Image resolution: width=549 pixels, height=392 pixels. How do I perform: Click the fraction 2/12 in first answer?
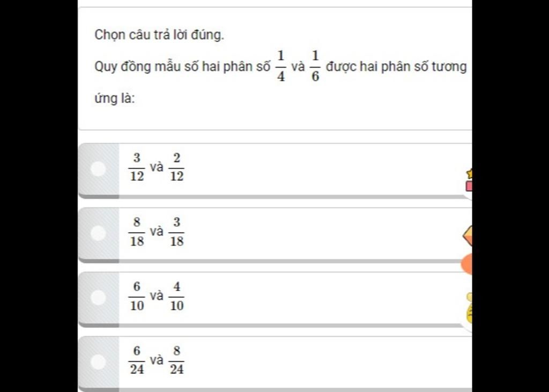coord(176,167)
